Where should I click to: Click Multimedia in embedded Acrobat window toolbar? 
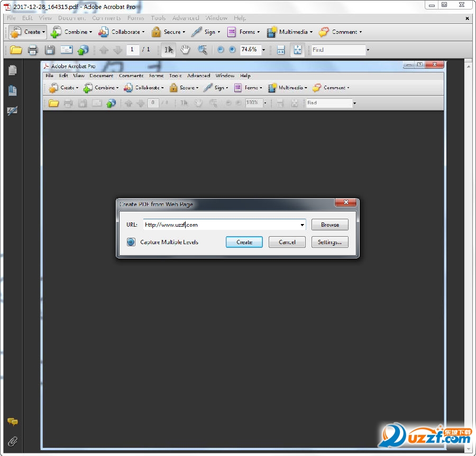pos(287,88)
